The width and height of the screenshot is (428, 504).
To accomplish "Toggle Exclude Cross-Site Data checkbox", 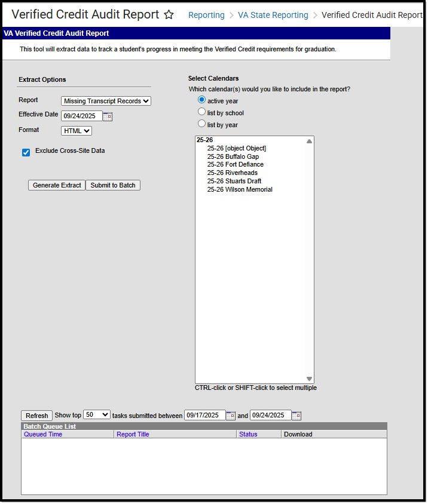I will (x=26, y=152).
